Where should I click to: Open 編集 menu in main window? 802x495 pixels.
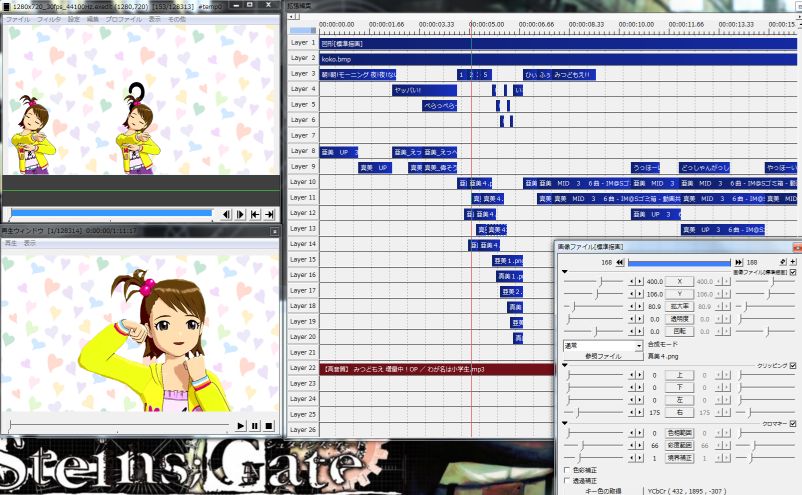[93, 19]
